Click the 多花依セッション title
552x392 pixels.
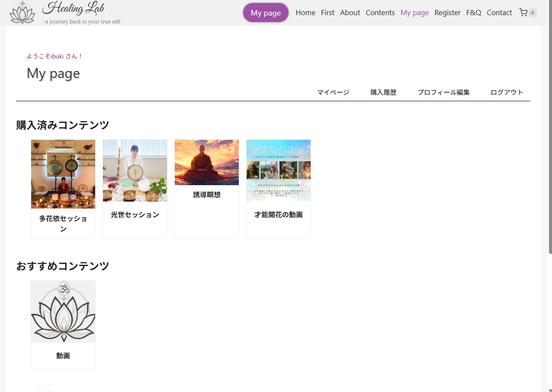coord(63,223)
